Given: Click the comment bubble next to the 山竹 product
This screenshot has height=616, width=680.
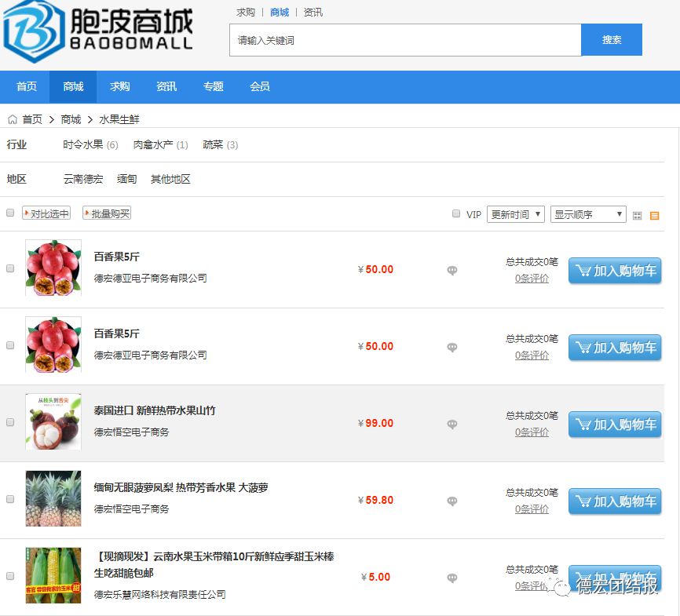Looking at the screenshot, I should tap(452, 425).
